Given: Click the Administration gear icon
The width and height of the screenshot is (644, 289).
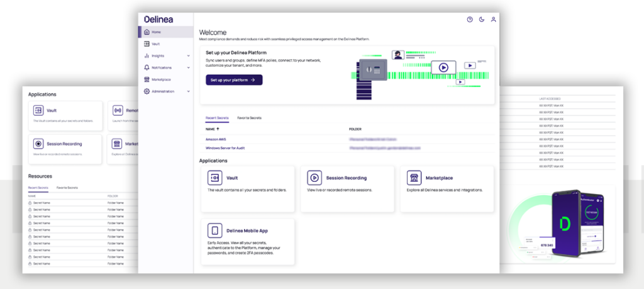Looking at the screenshot, I should click(147, 92).
